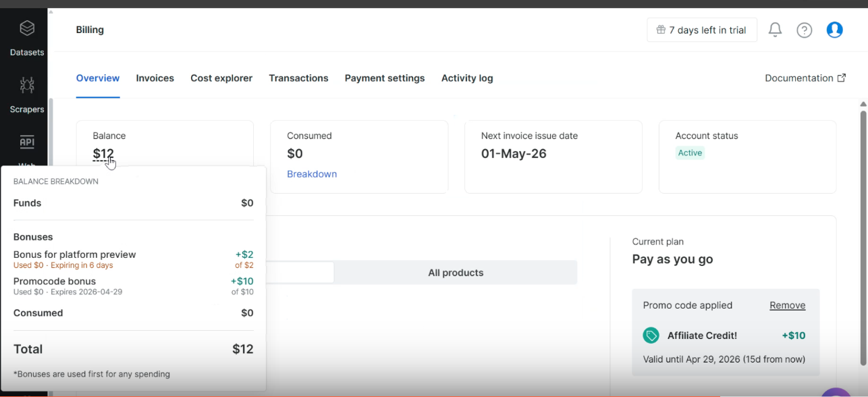The width and height of the screenshot is (868, 397).
Task: View the Activity log tab
Action: coord(467,78)
